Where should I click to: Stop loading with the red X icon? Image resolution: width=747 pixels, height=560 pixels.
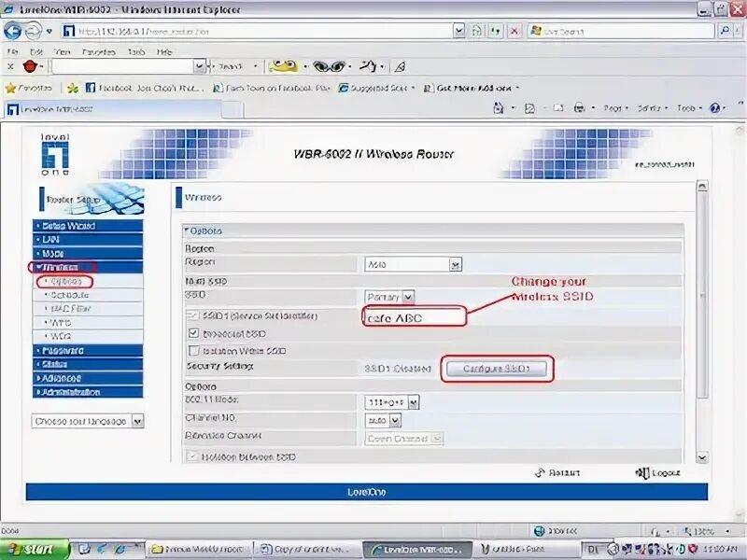coord(514,32)
